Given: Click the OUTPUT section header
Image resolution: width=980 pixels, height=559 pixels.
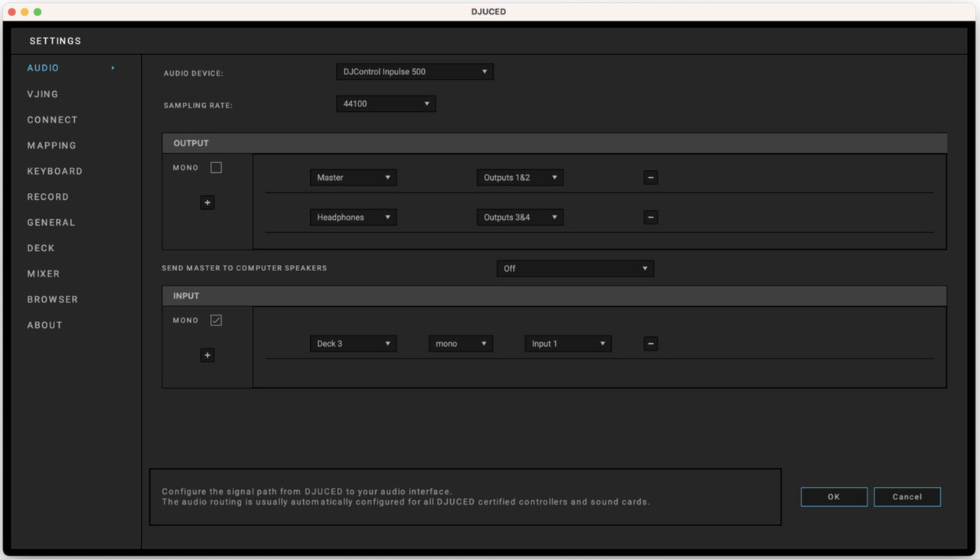Looking at the screenshot, I should click(554, 143).
